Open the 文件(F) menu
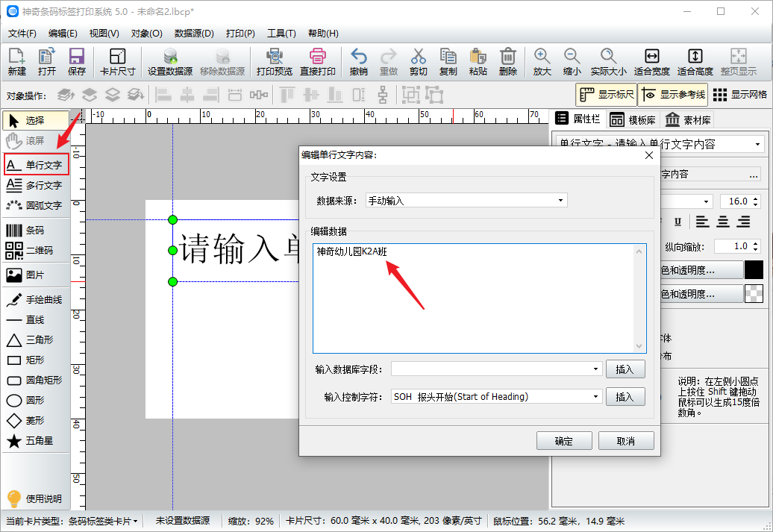The image size is (773, 532). [22, 33]
